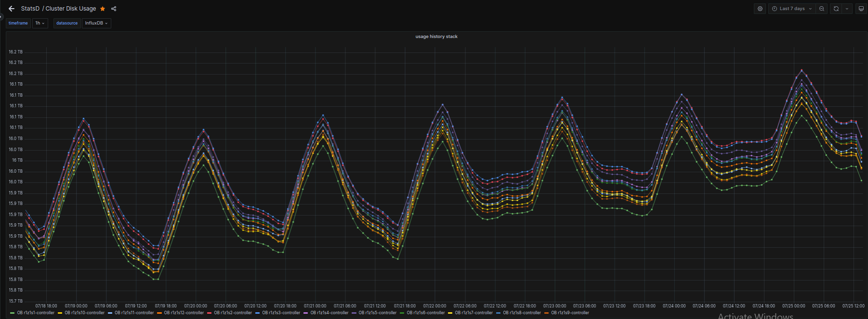Open dashboard settings gear
Viewport: 868px width, 319px height.
pos(760,9)
